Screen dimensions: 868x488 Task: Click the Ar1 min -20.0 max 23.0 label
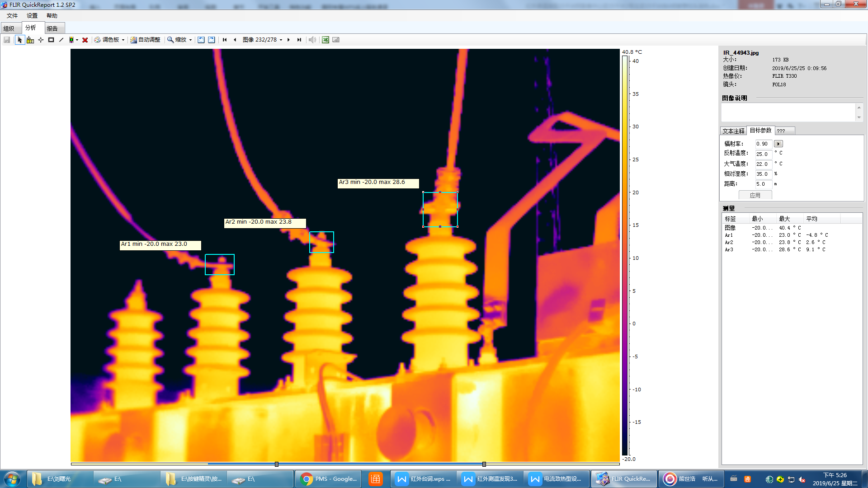click(160, 244)
